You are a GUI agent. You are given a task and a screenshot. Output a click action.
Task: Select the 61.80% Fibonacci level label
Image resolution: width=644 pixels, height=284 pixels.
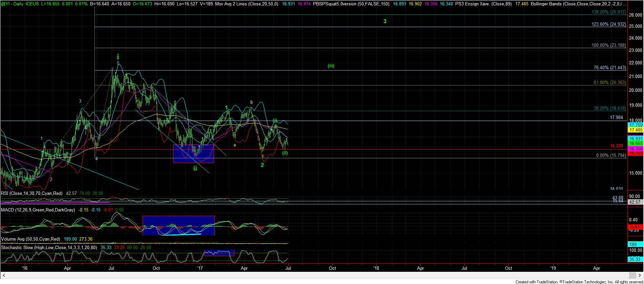[609, 83]
